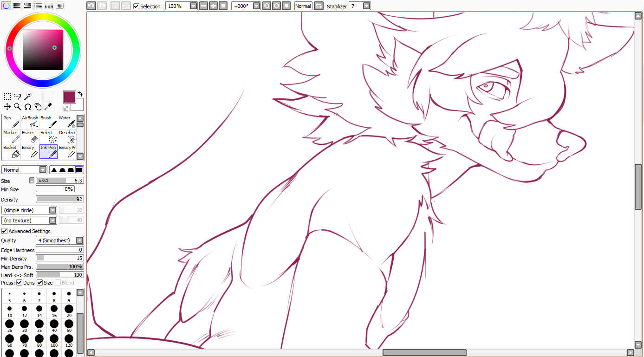644x357 pixels.
Task: Swap foreground and background colors
Action: 80,94
